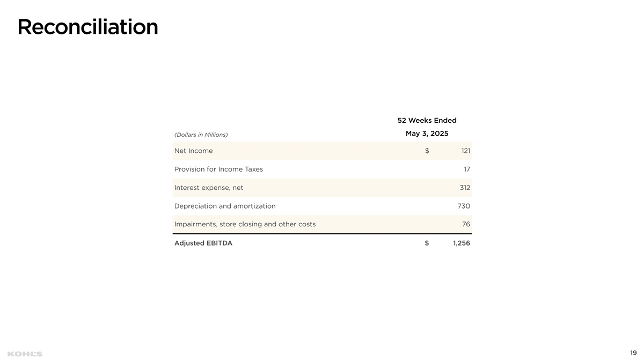Select the Impairments, store closing row label
Image resolution: width=644 pixels, height=362 pixels.
245,224
